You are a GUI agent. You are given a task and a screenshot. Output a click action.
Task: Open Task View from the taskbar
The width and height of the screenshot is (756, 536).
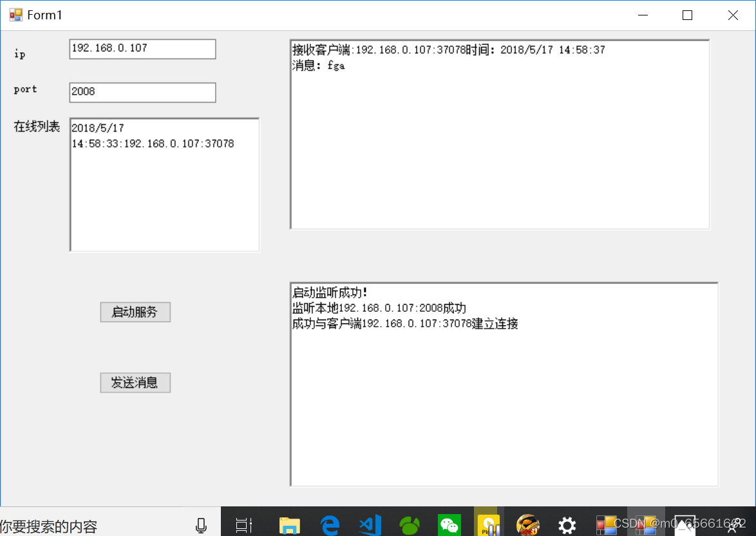coord(244,526)
